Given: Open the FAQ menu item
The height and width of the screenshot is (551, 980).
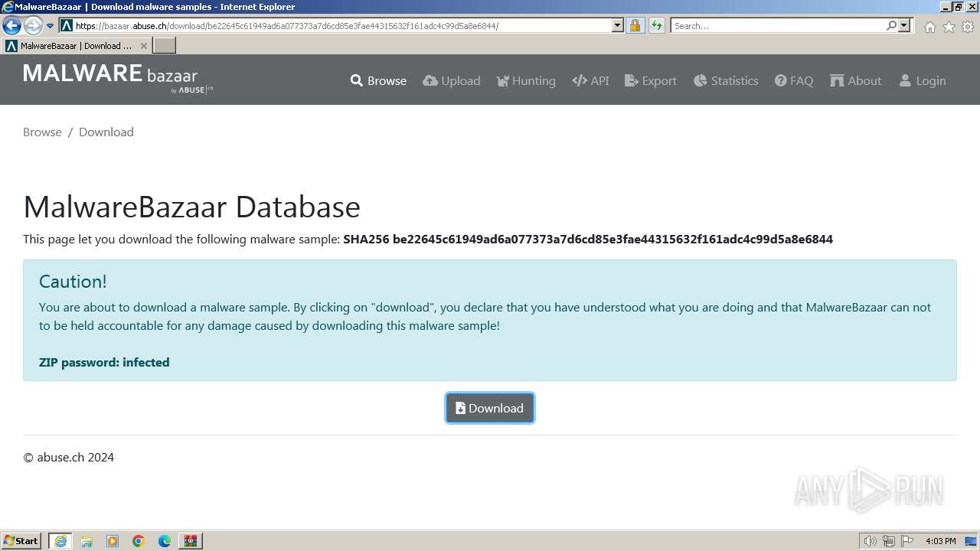Looking at the screenshot, I should click(794, 80).
